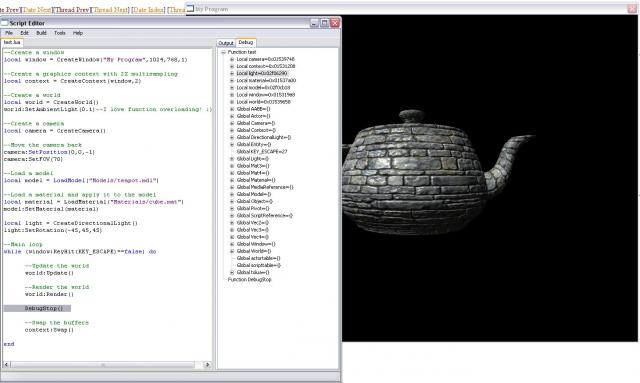The image size is (640, 383).
Task: Minimize the Script Editor window
Action: click(314, 23)
